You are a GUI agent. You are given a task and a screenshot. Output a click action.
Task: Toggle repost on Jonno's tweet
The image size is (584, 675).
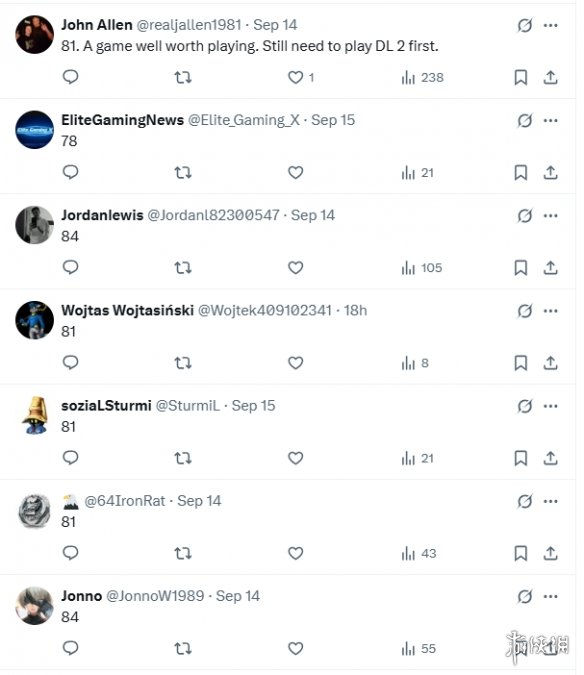(x=183, y=648)
